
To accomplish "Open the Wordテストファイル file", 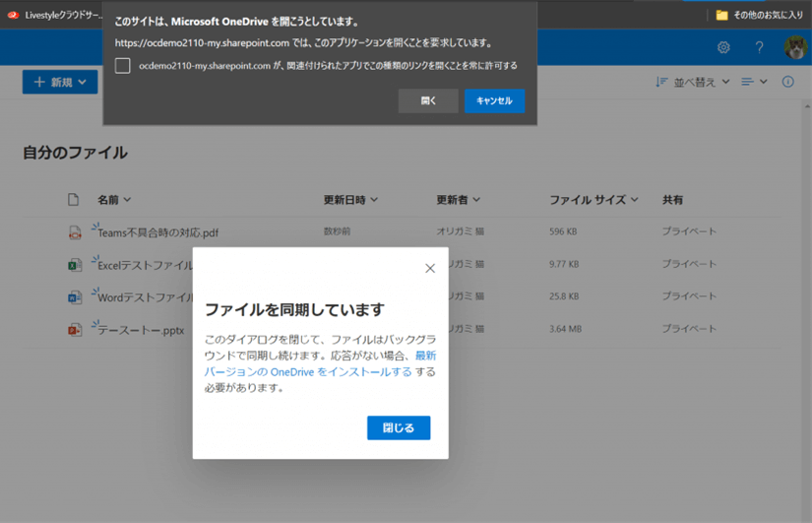I will coord(145,297).
